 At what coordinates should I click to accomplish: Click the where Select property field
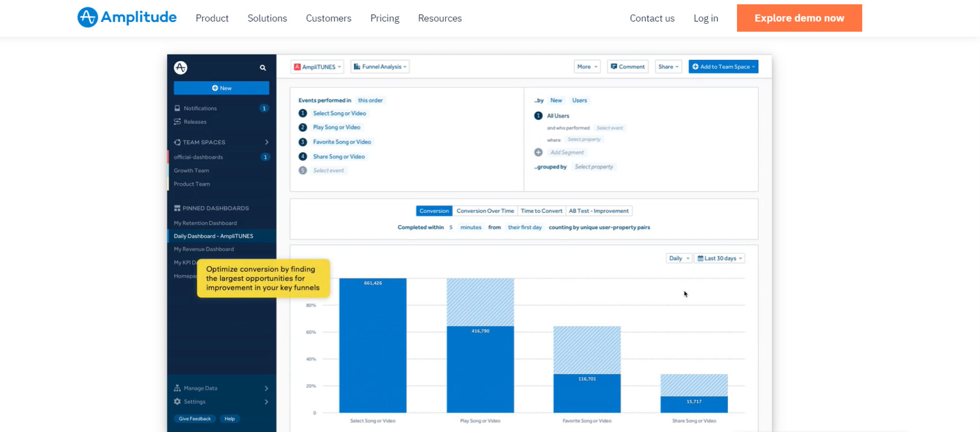point(584,139)
